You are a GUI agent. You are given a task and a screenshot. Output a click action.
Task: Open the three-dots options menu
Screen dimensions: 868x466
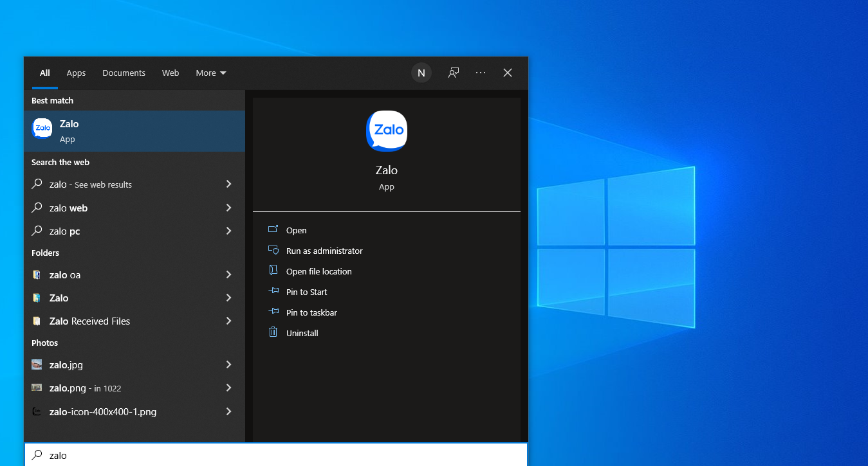481,73
